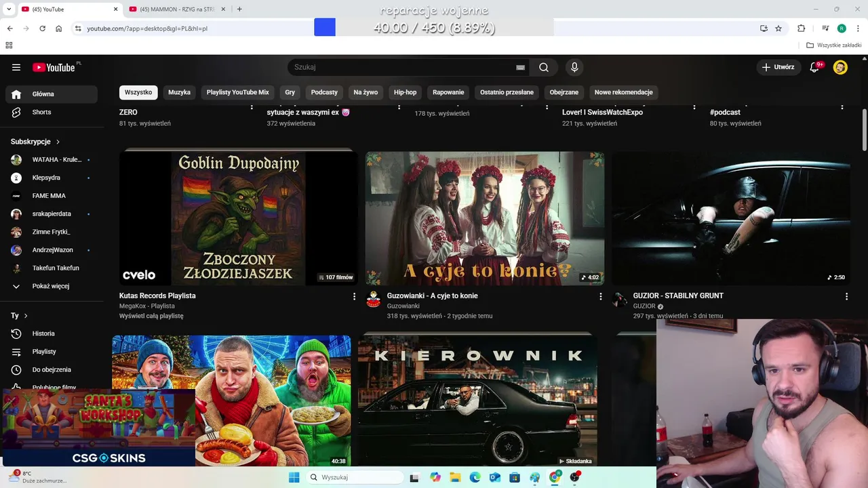Select 'Obejrzane' filter chip
This screenshot has height=488, width=868.
pyautogui.click(x=564, y=92)
